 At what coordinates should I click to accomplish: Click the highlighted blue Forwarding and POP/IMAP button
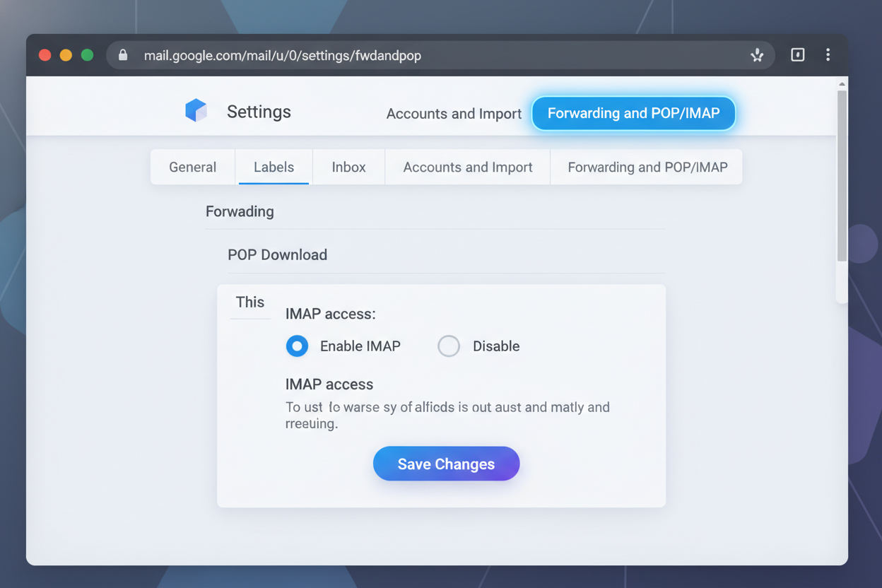(633, 113)
